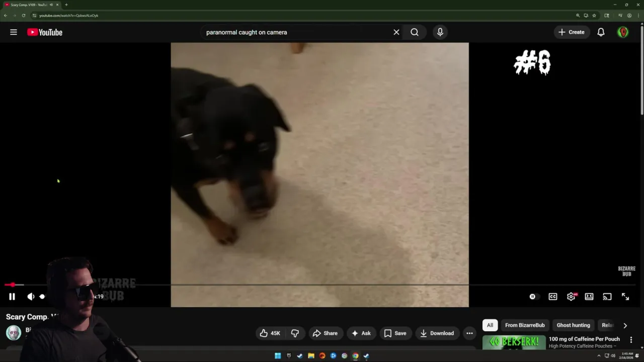Viewport: 644px width, 362px height.
Task: Open the player settings gear
Action: click(571, 297)
